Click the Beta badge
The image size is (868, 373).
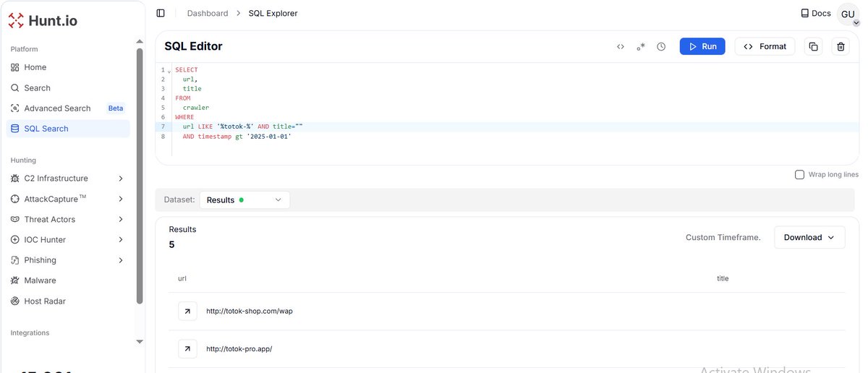pos(116,108)
